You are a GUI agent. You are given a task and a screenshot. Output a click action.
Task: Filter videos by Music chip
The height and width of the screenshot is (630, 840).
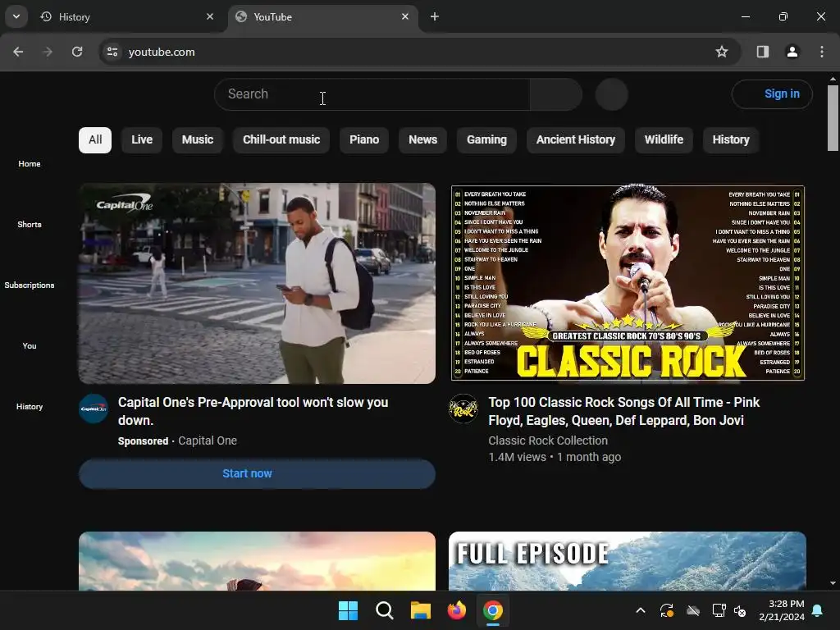tap(198, 139)
